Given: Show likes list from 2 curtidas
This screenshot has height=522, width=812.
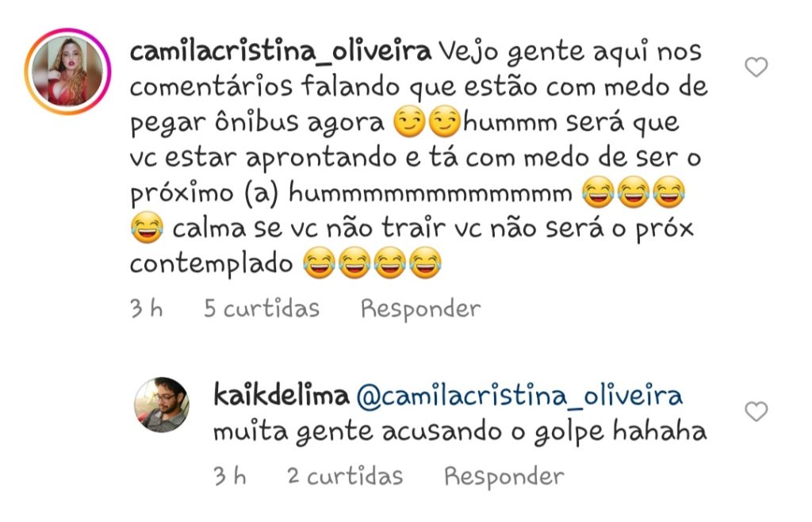Looking at the screenshot, I should pos(345,477).
